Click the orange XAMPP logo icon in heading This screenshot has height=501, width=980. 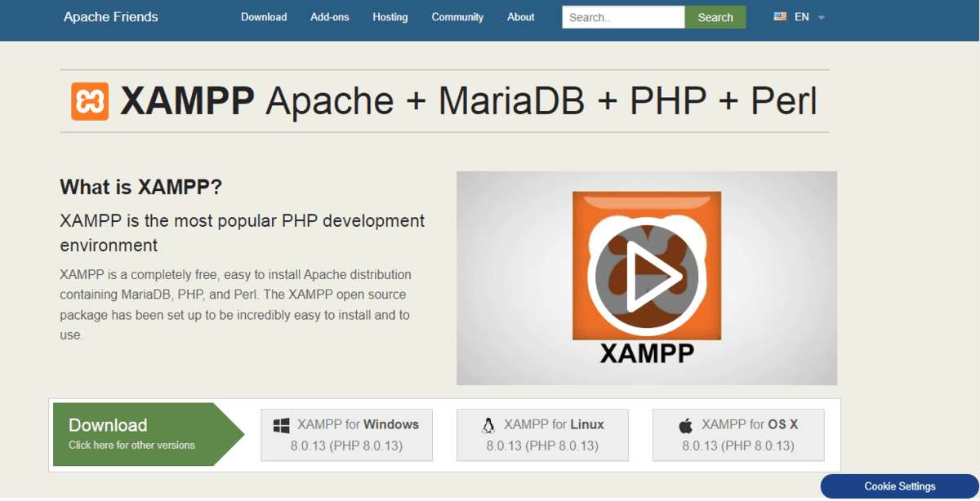click(90, 102)
